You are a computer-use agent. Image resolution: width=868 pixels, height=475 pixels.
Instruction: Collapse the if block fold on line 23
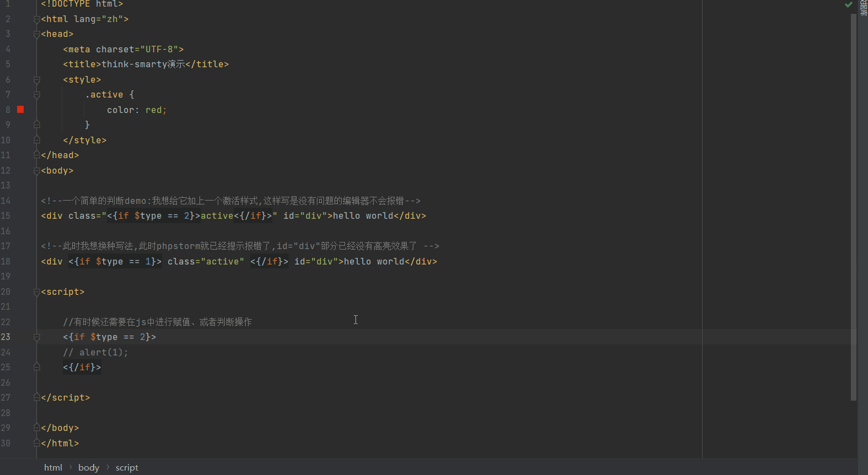(x=36, y=337)
